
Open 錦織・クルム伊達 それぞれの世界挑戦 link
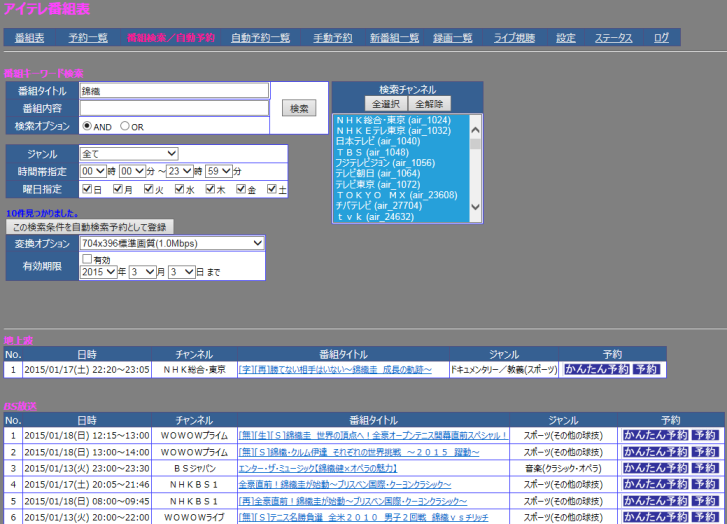click(359, 452)
